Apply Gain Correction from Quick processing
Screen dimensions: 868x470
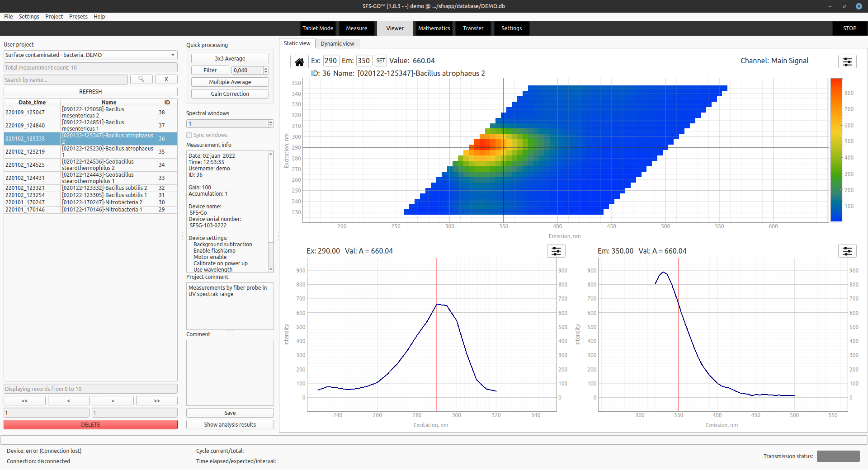click(x=230, y=94)
